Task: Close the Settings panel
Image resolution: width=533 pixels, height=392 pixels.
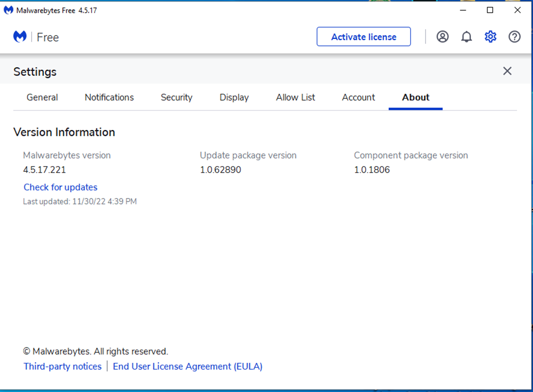Action: 507,71
